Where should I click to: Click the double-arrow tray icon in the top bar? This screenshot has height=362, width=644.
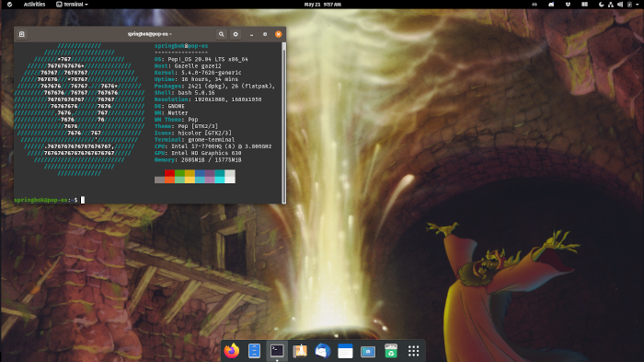click(535, 4)
